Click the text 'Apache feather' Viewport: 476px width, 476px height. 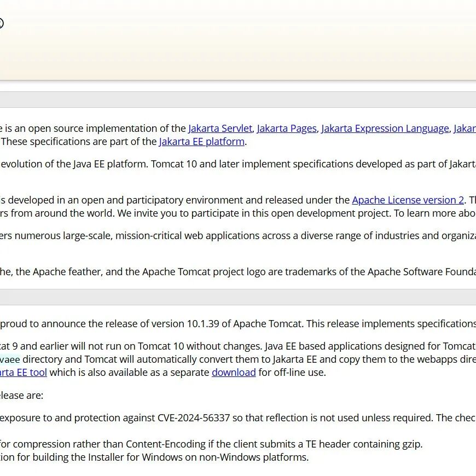[67, 272]
